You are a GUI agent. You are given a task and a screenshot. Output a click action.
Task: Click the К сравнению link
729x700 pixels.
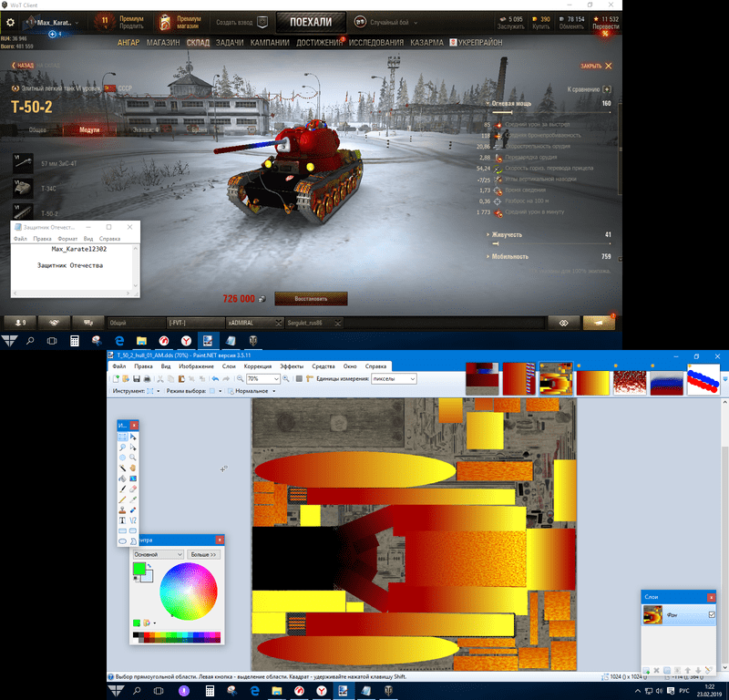(589, 89)
